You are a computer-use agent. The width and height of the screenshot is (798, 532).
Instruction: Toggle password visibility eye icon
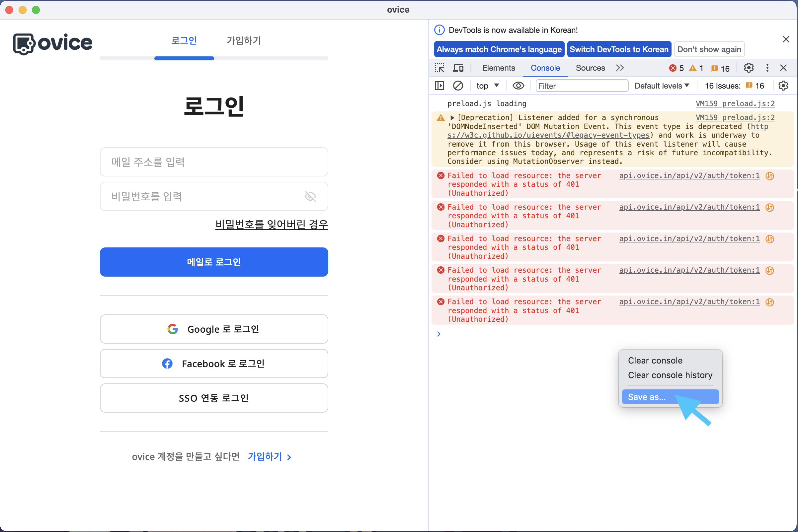click(x=310, y=196)
